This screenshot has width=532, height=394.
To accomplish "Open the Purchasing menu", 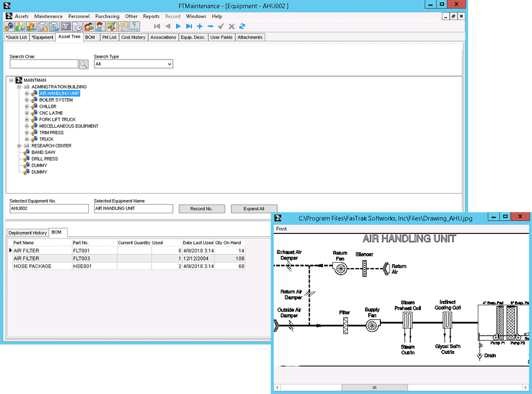I will point(107,16).
